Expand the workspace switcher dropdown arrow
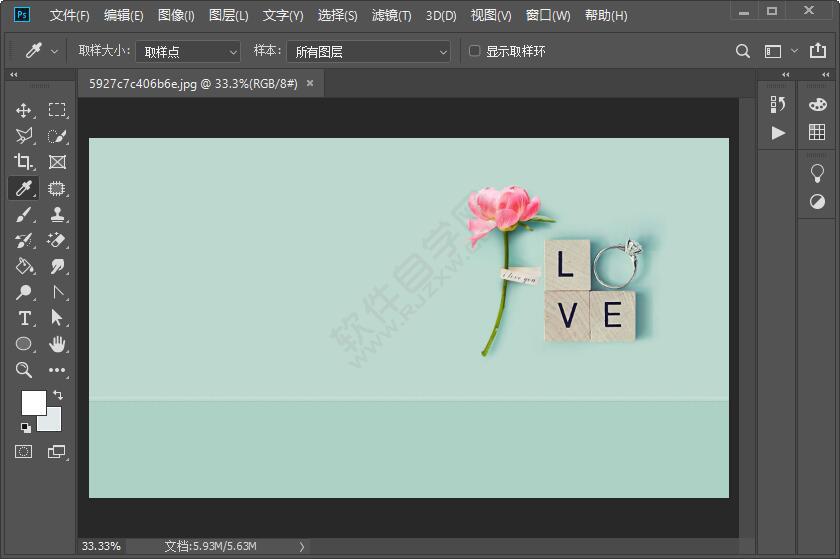Image resolution: width=840 pixels, height=559 pixels. click(795, 51)
